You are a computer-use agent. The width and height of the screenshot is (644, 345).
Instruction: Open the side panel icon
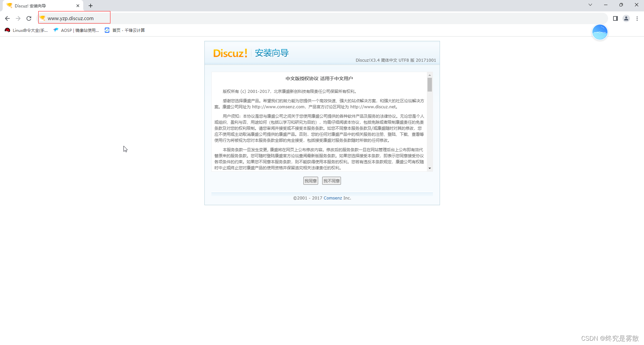[615, 18]
